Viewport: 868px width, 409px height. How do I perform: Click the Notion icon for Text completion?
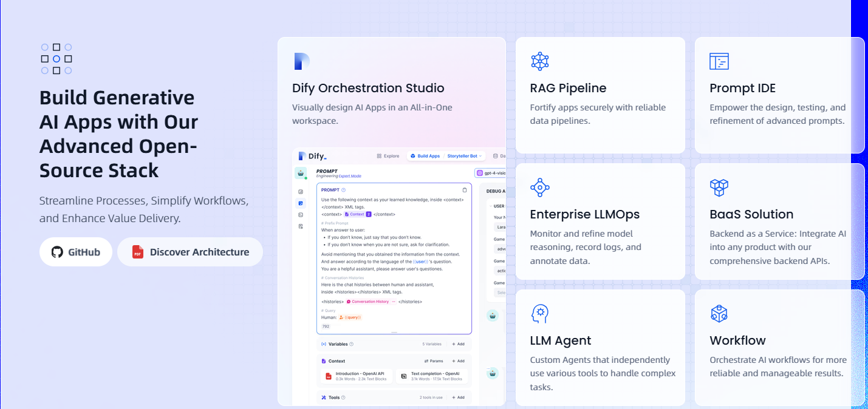(404, 376)
